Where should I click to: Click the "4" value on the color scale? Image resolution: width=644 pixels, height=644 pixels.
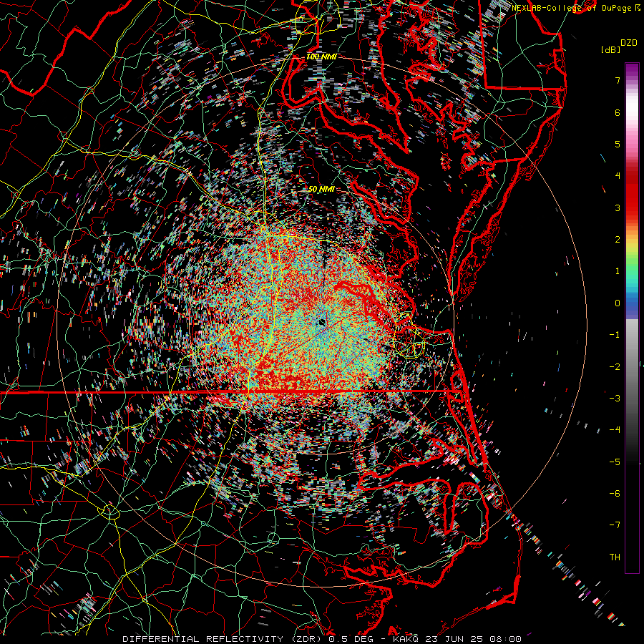pos(618,176)
